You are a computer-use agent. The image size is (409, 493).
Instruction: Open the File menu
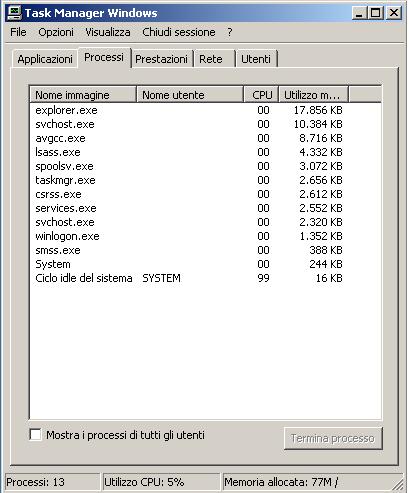(18, 32)
